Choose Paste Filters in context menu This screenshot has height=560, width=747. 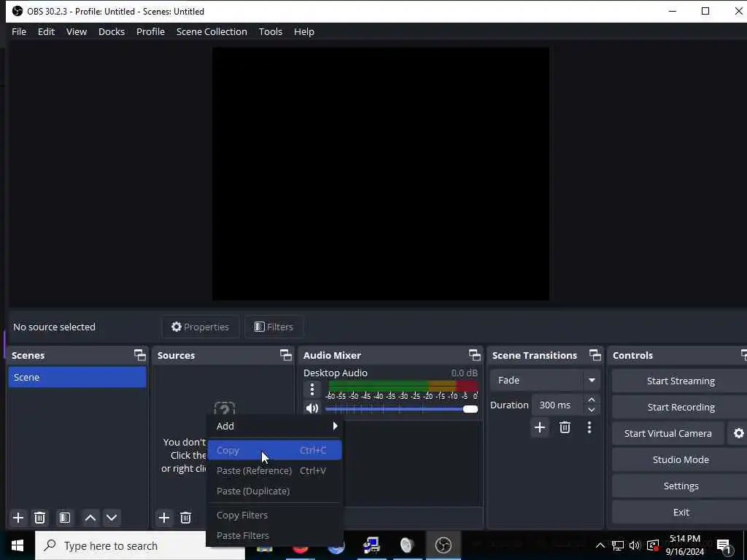point(274,536)
